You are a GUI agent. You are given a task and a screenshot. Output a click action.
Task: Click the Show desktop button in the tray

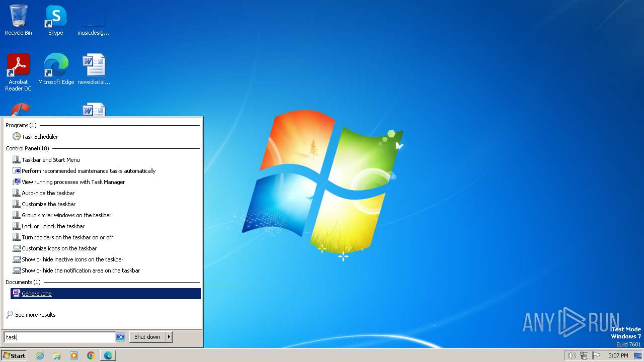[638, 355]
